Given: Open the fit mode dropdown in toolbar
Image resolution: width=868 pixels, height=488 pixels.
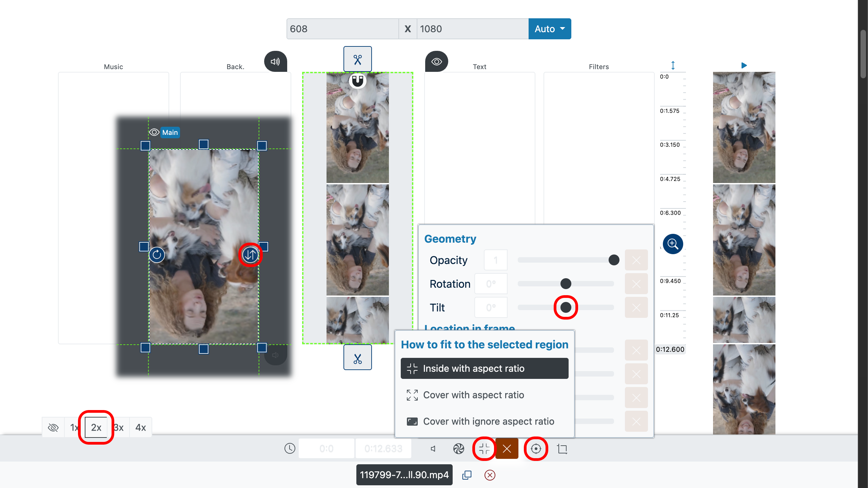Looking at the screenshot, I should (484, 449).
